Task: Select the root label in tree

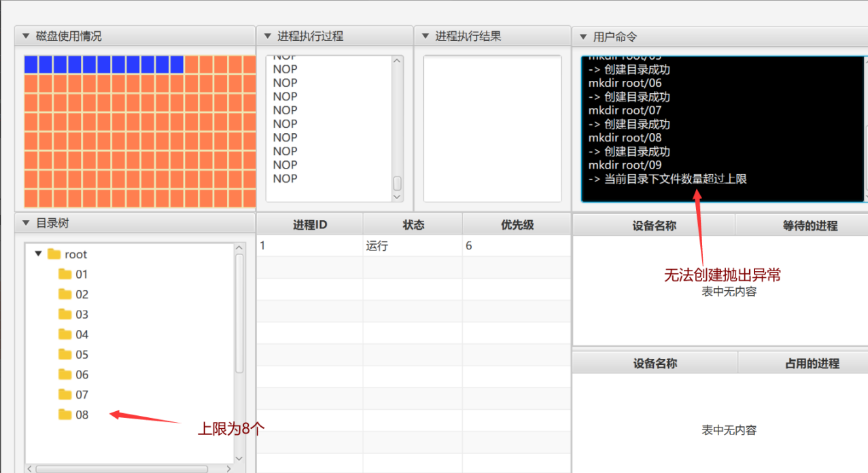Action: click(x=76, y=254)
